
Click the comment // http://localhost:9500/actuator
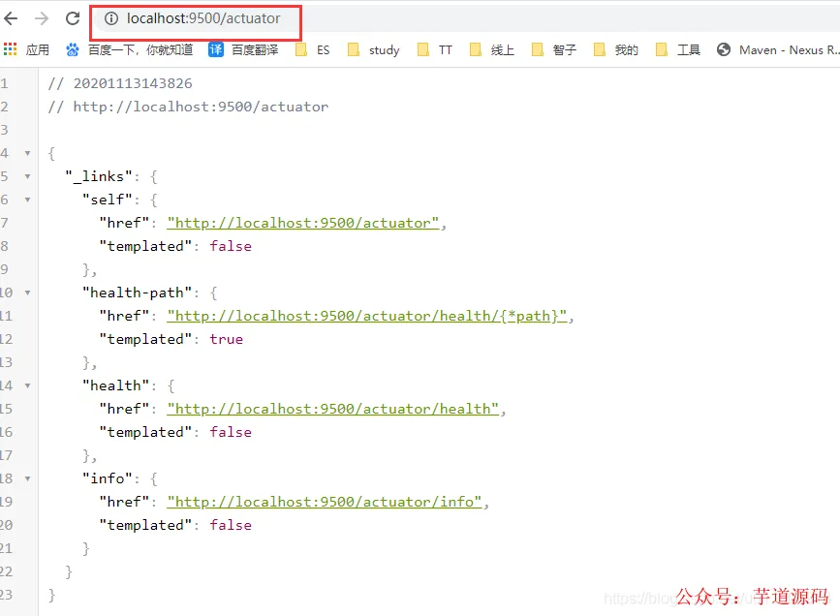(x=188, y=107)
